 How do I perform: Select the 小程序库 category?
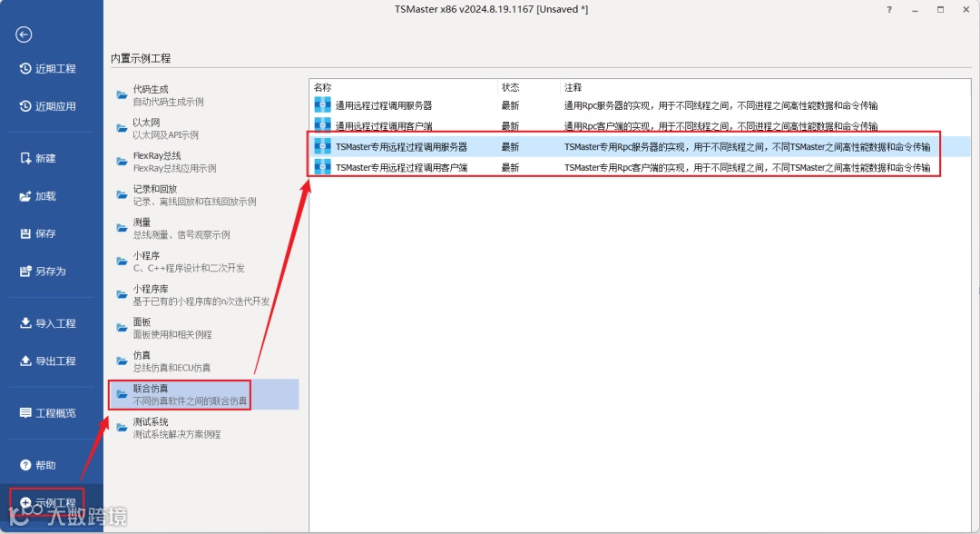point(204,294)
